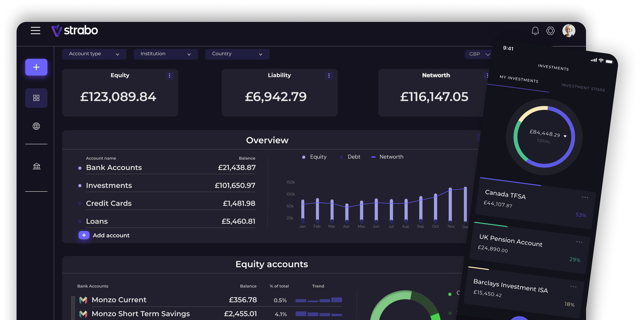Open the Account type filter dropdown

94,54
